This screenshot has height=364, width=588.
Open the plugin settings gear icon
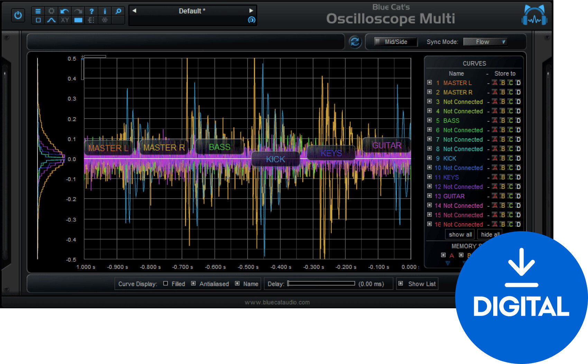(51, 11)
